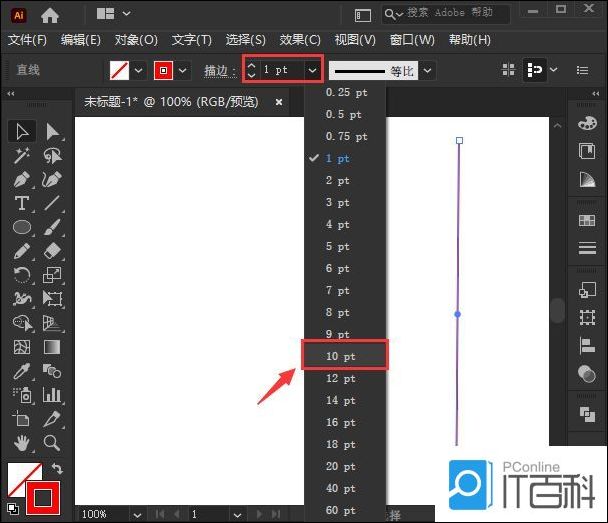Open the 对象(O) menu
The height and width of the screenshot is (523, 608).
point(136,40)
